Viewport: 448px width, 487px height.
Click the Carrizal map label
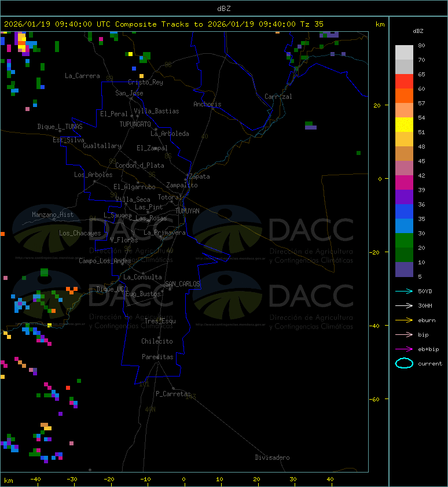(x=278, y=97)
